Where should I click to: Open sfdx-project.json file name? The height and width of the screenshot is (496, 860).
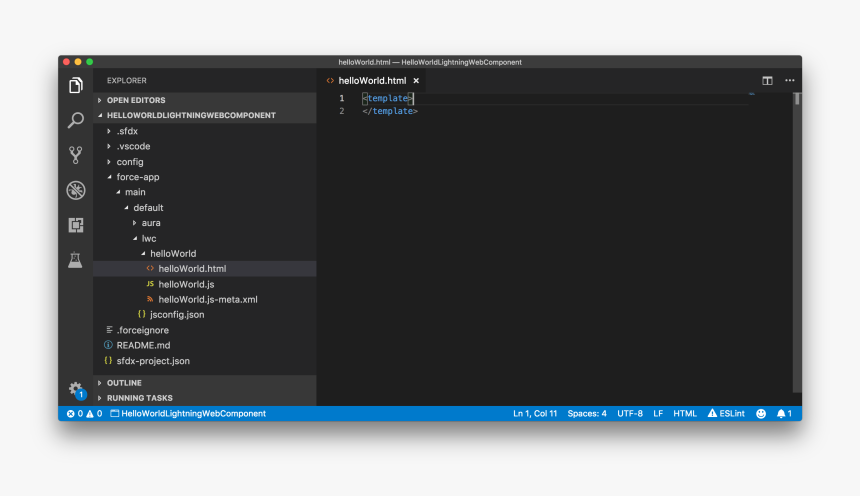[x=153, y=360]
